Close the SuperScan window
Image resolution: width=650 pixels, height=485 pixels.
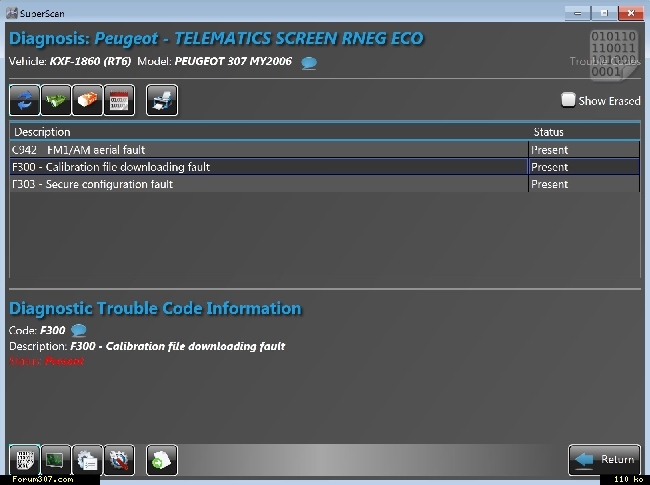tap(631, 13)
